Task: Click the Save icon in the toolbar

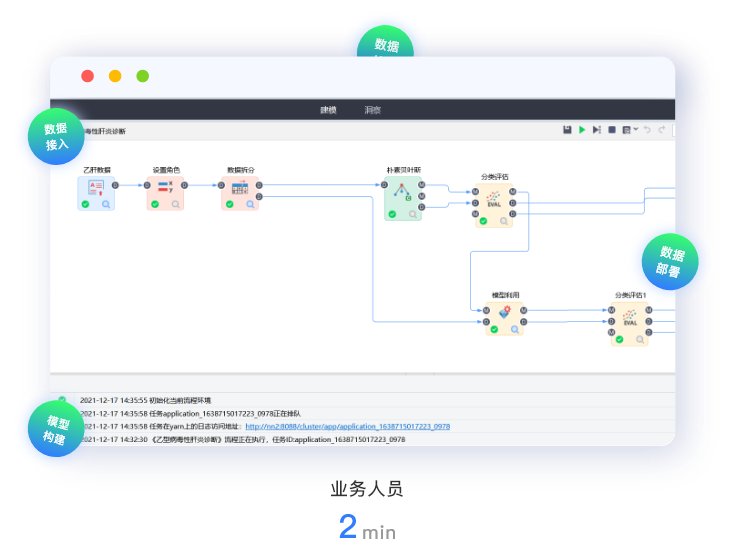Action: click(567, 130)
